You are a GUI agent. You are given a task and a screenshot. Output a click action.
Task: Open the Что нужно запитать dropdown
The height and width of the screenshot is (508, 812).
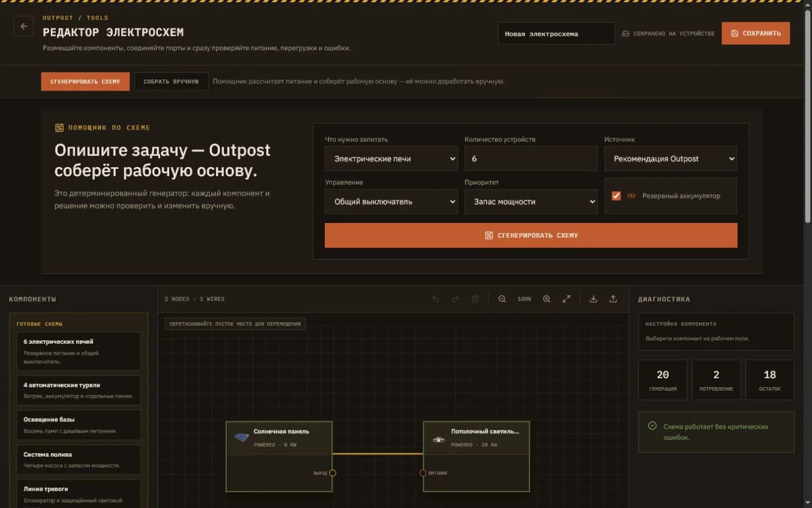(391, 159)
